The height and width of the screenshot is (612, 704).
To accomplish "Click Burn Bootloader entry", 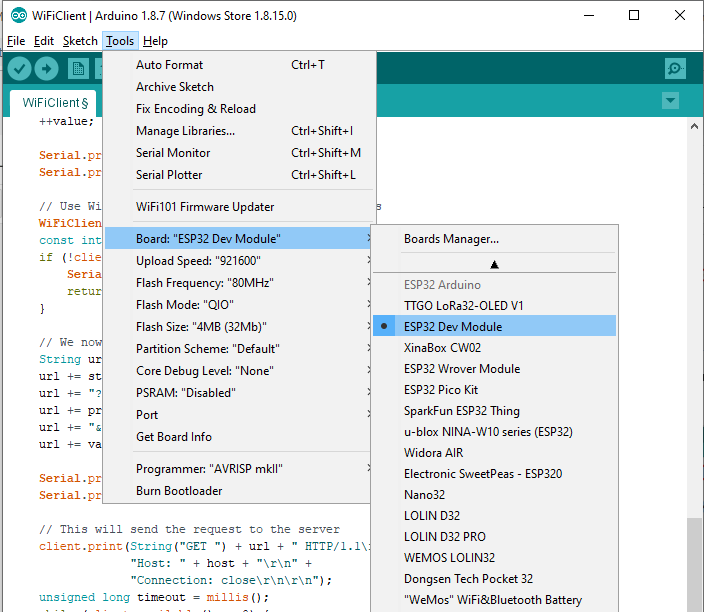I will [239, 490].
